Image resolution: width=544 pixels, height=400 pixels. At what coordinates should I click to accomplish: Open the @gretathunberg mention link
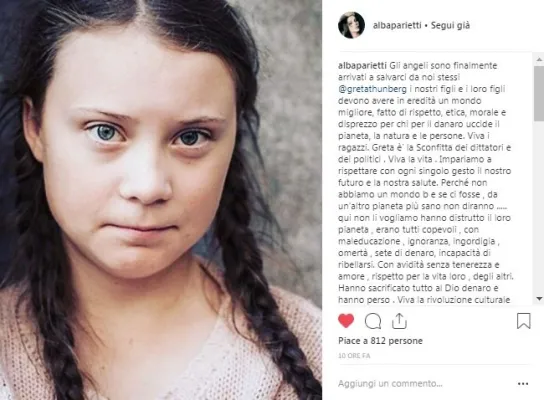coord(372,89)
